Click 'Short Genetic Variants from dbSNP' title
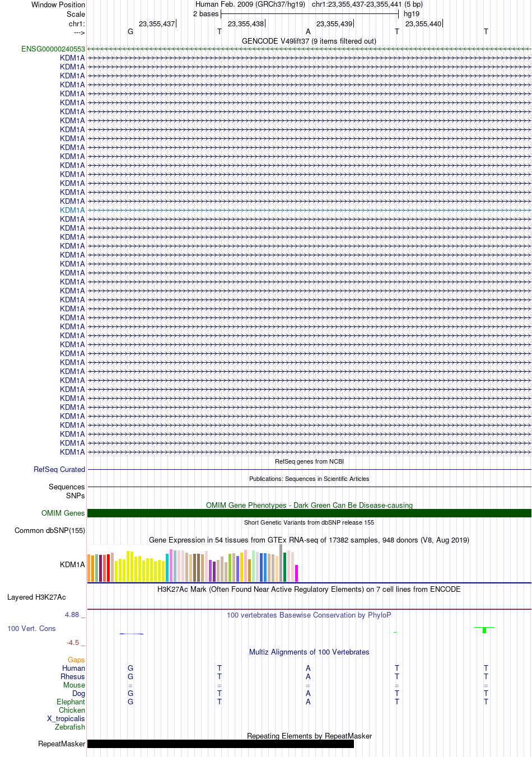This screenshot has height=757, width=532. (x=309, y=523)
